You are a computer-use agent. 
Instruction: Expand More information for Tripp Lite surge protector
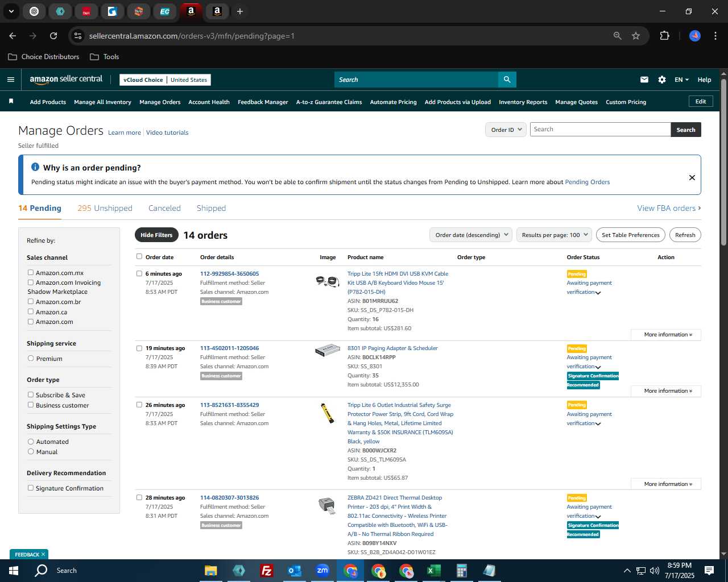(x=666, y=484)
